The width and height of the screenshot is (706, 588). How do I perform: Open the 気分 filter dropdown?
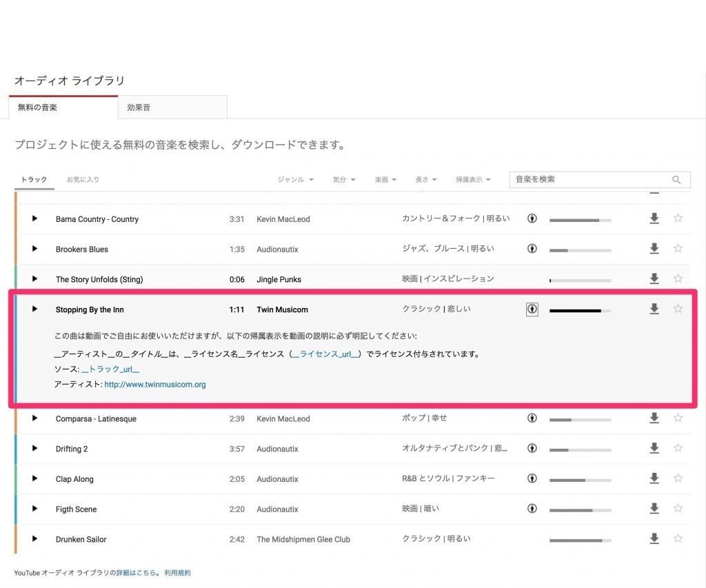click(343, 179)
